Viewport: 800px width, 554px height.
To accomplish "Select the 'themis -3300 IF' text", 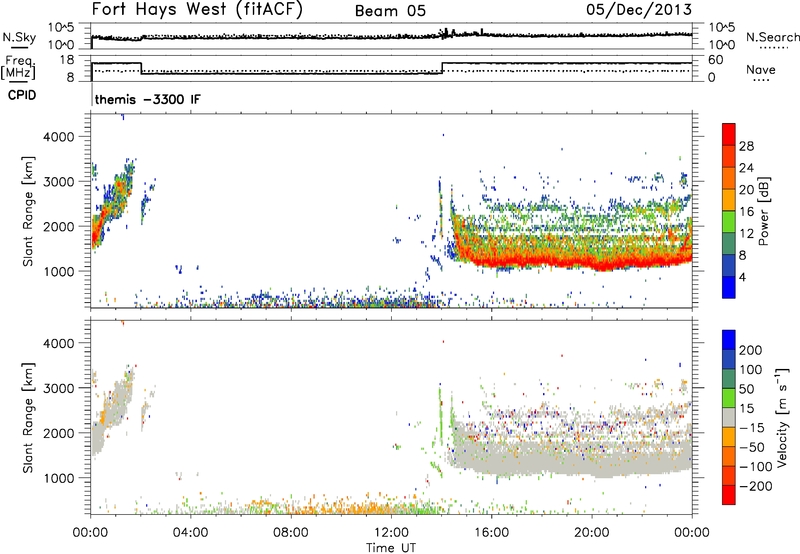I will click(x=147, y=99).
